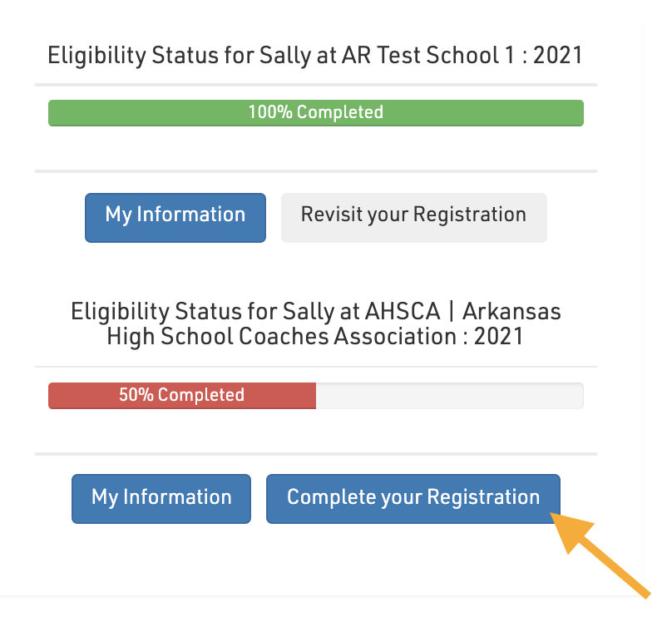Image resolution: width=672 pixels, height=617 pixels.
Task: Click My Information under AR Test School 1
Action: (x=175, y=217)
